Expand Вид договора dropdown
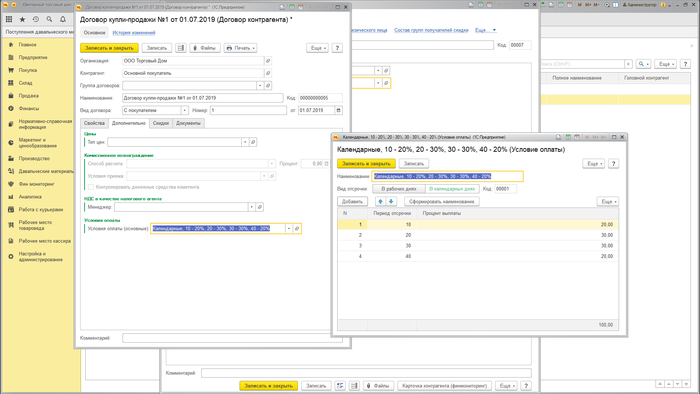 click(x=184, y=110)
